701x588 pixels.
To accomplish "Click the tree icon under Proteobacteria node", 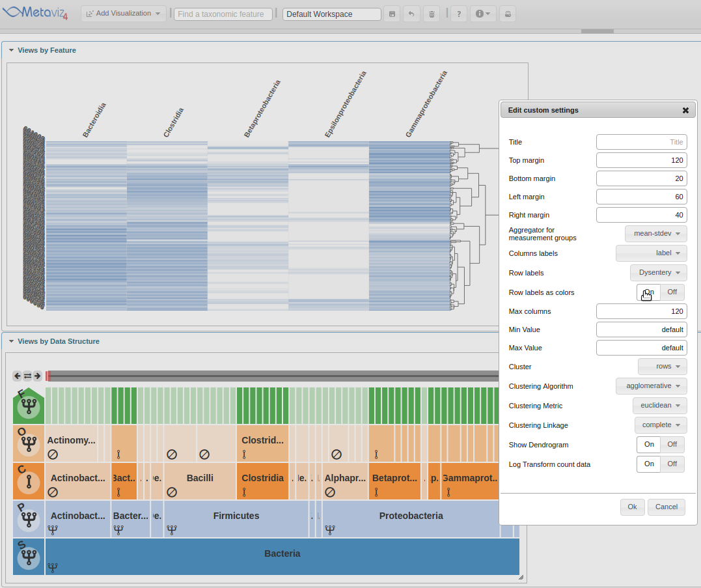I will coord(330,530).
